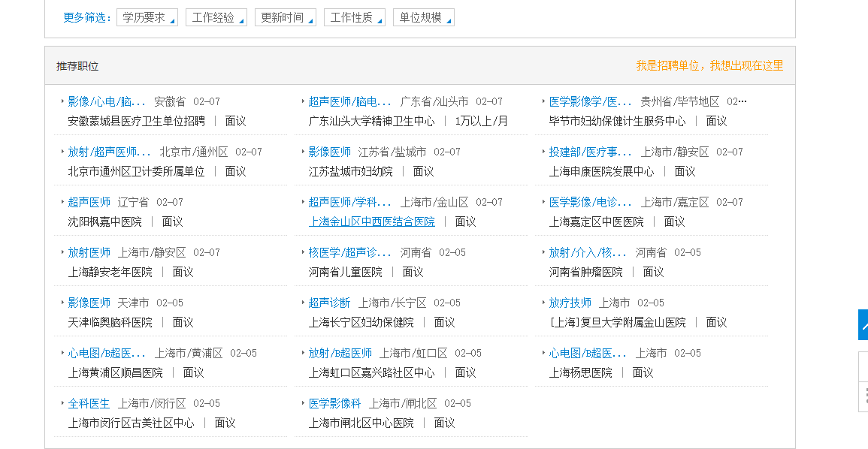Open the 学历要求 filter dropdown
The image size is (868, 449).
147,17
